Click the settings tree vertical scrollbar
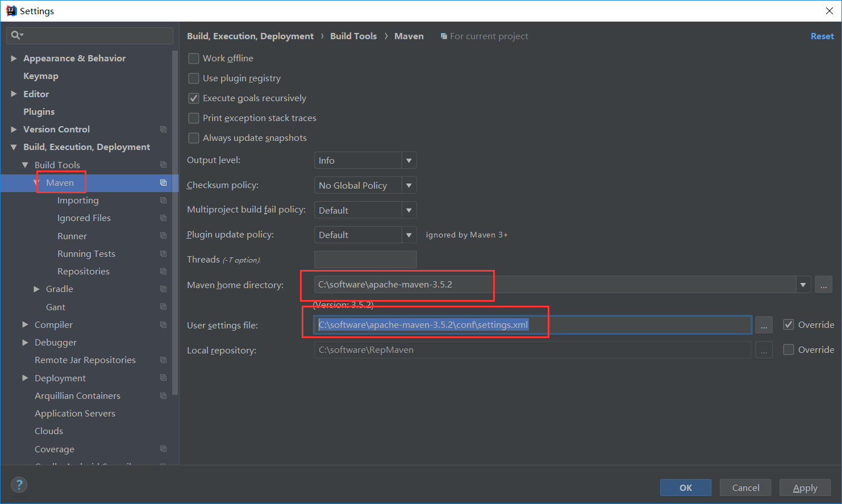 (x=175, y=223)
